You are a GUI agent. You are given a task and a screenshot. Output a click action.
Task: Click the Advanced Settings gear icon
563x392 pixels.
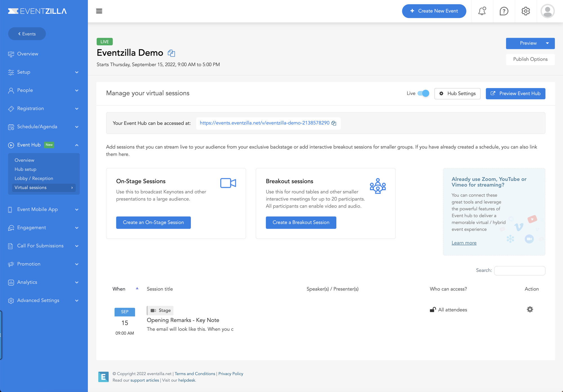pos(11,301)
